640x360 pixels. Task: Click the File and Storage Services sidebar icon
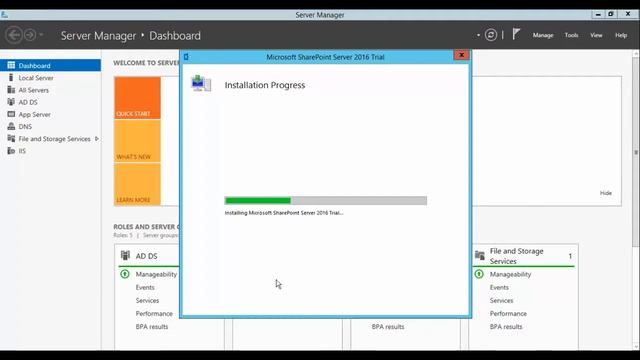(x=11, y=139)
